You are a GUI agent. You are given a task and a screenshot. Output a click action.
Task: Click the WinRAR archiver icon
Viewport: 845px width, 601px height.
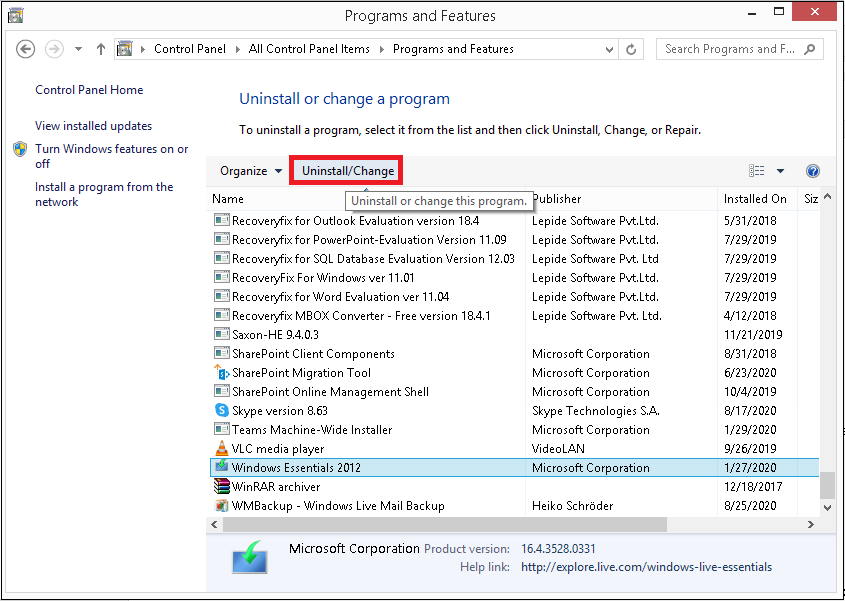[x=221, y=486]
